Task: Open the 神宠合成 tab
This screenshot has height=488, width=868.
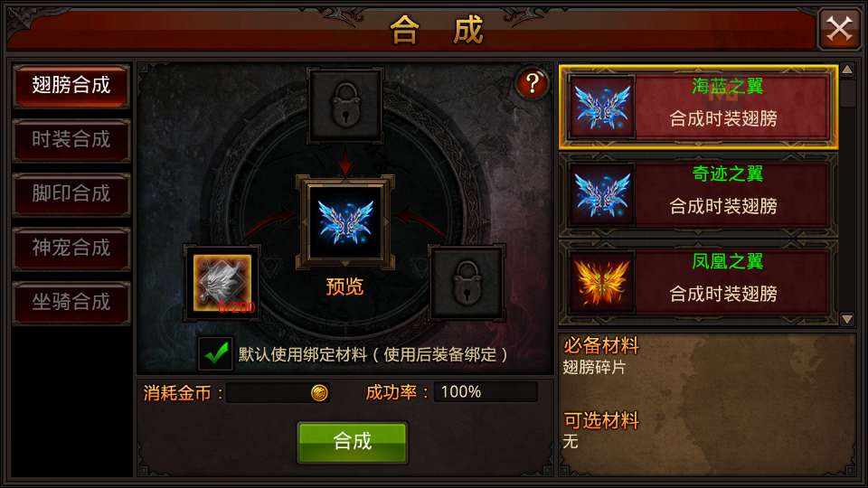Action: [71, 249]
